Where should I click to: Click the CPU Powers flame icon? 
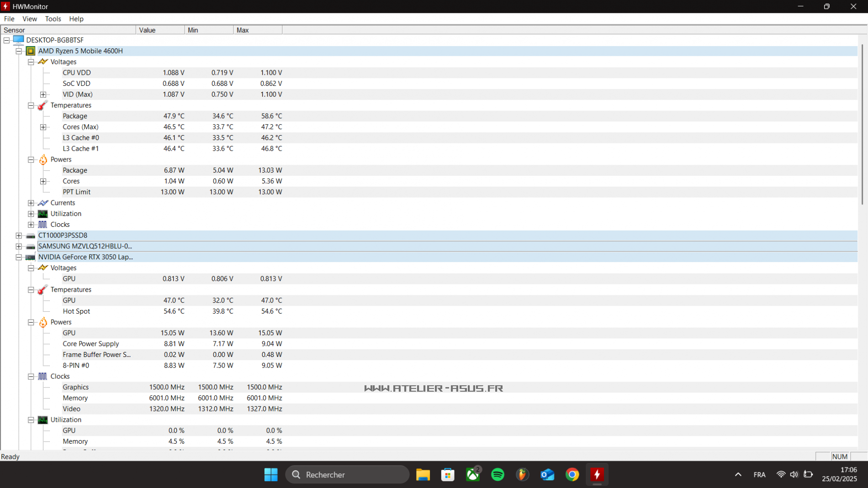pos(43,159)
